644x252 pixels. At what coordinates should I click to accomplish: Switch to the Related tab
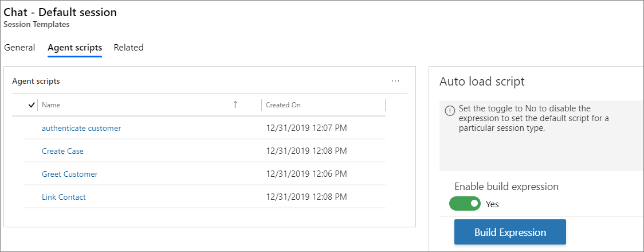pos(128,47)
